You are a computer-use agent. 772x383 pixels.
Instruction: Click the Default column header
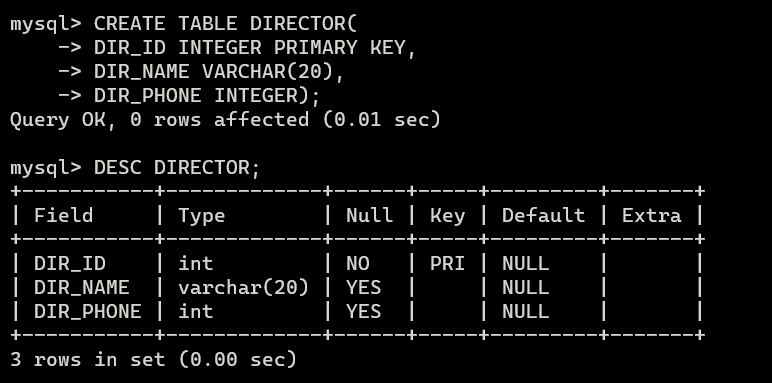pyautogui.click(x=543, y=216)
